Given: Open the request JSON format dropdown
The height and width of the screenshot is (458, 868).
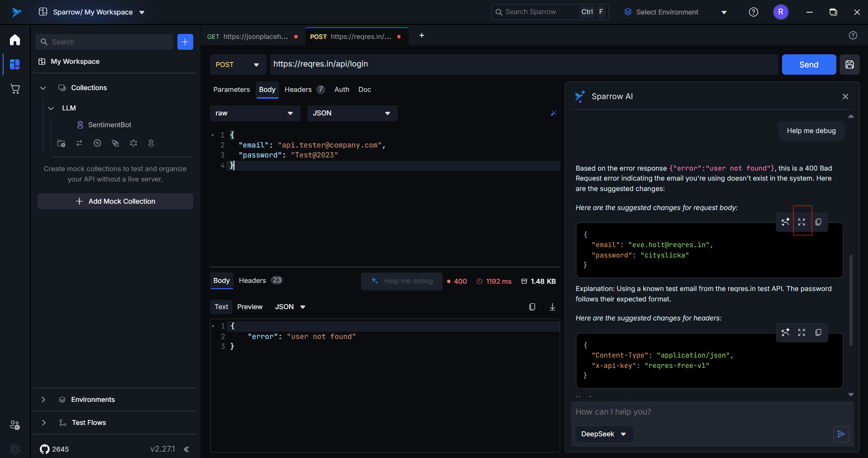Looking at the screenshot, I should (352, 113).
